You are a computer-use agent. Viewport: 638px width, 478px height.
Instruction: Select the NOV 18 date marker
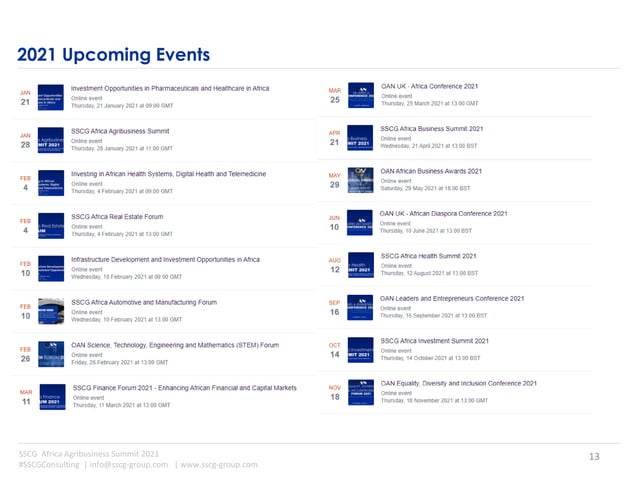(335, 393)
